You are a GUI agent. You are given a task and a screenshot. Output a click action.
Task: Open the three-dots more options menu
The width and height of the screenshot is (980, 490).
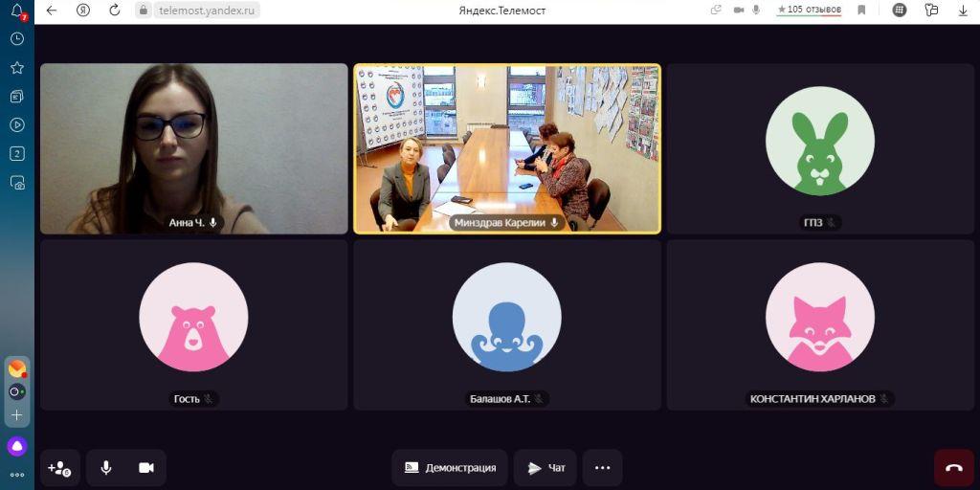602,468
